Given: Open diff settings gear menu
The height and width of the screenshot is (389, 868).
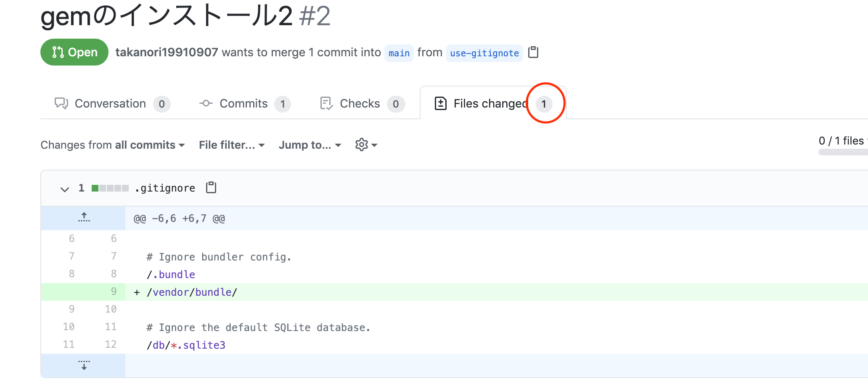Looking at the screenshot, I should tap(366, 145).
